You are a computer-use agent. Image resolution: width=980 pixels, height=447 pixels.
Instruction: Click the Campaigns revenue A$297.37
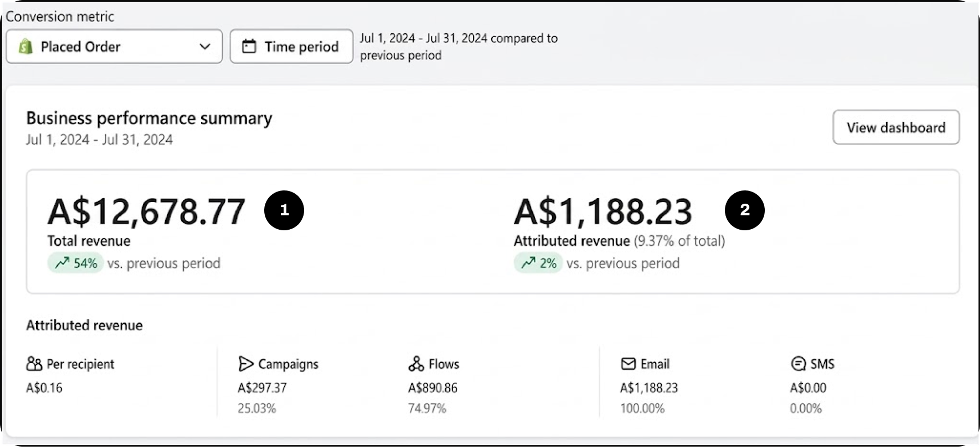[x=263, y=388]
